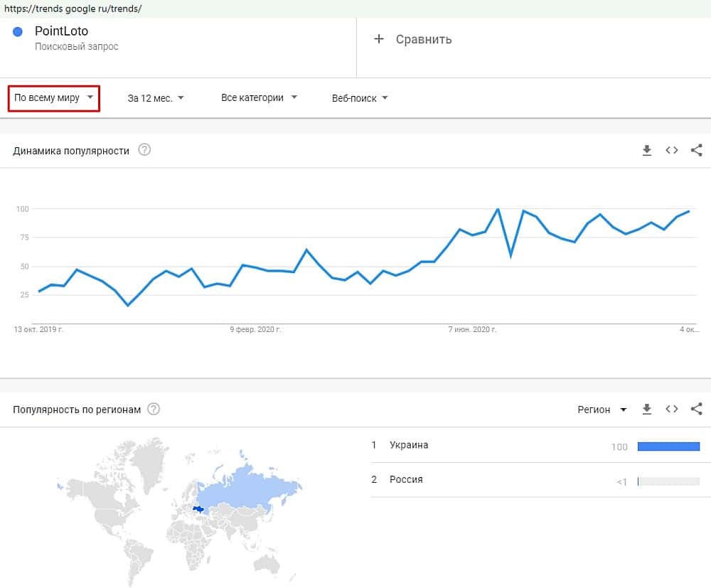The width and height of the screenshot is (711, 588).
Task: Open embed code for regions section
Action: (671, 409)
